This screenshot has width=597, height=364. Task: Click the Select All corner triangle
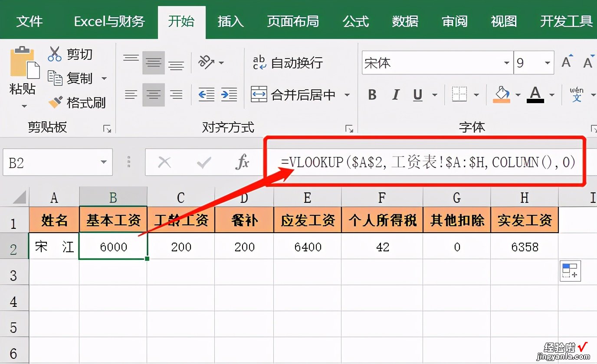[19, 198]
